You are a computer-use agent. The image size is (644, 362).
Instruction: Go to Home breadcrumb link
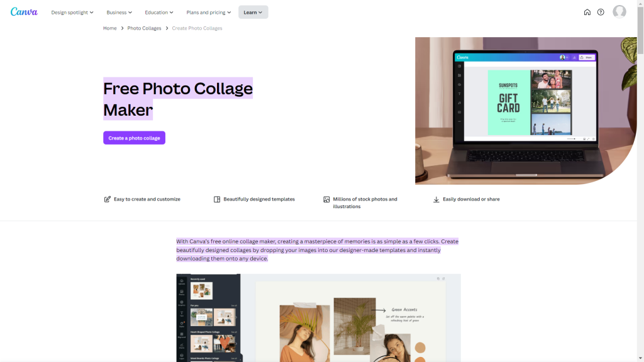[109, 28]
